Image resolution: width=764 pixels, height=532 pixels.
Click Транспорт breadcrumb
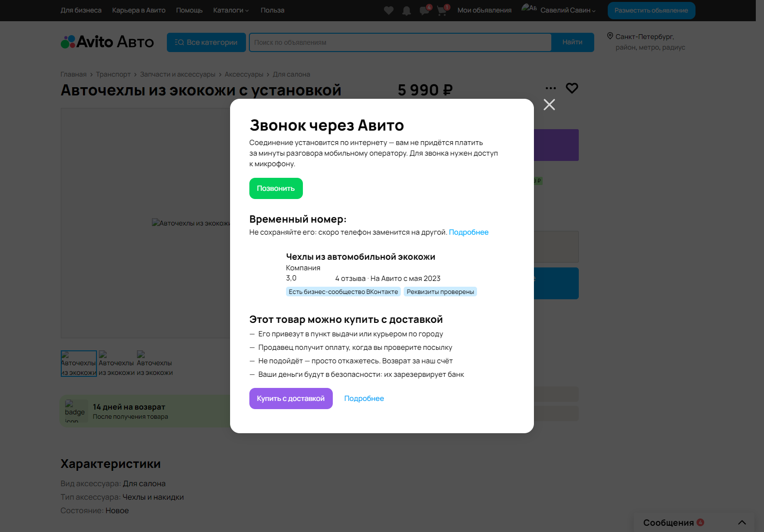point(113,74)
